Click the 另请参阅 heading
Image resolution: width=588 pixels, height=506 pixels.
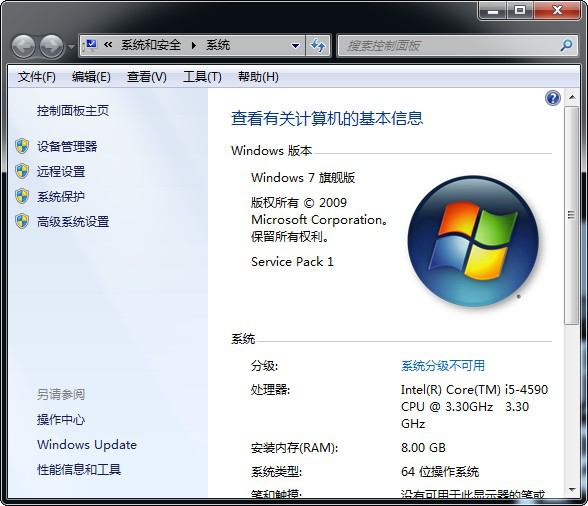click(x=61, y=394)
